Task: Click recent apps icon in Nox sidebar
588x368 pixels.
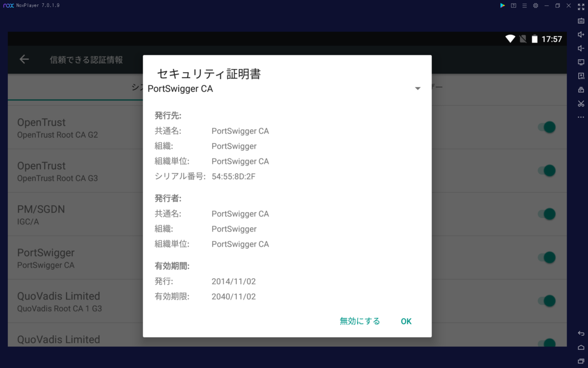Action: pos(581,361)
